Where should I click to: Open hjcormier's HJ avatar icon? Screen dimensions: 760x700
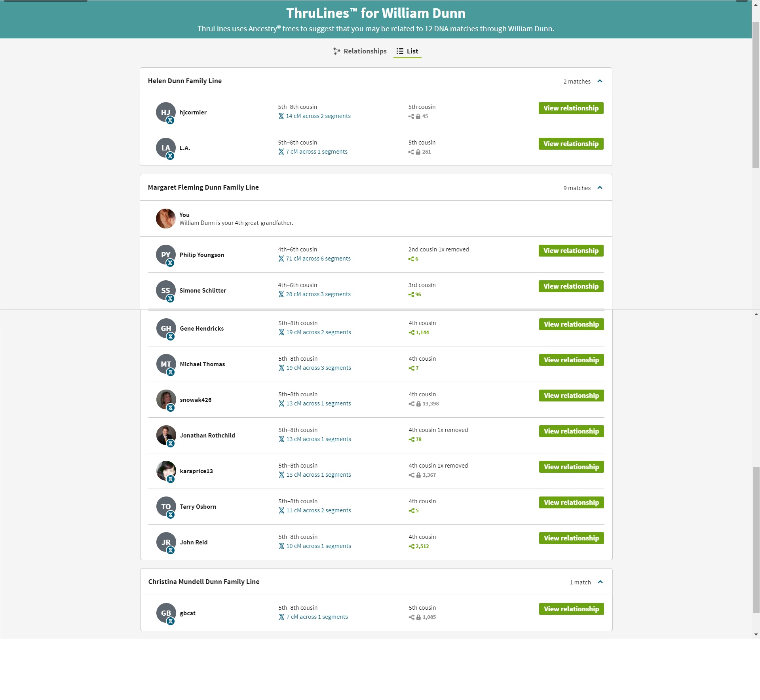coord(165,112)
